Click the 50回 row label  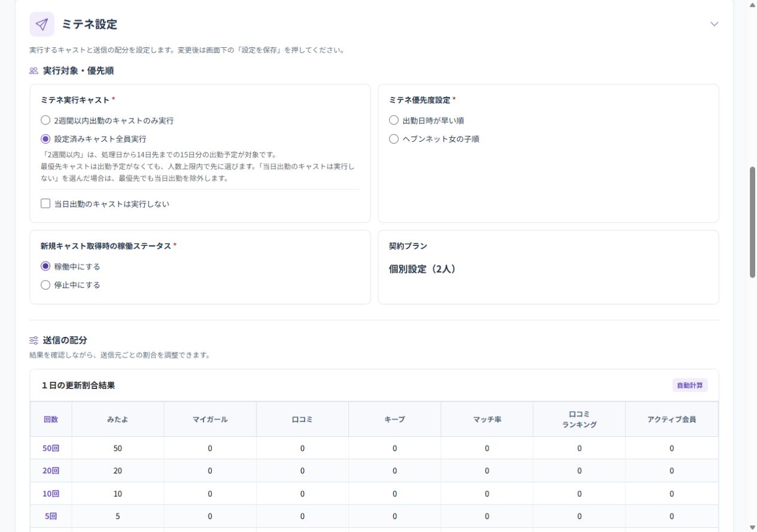click(51, 448)
